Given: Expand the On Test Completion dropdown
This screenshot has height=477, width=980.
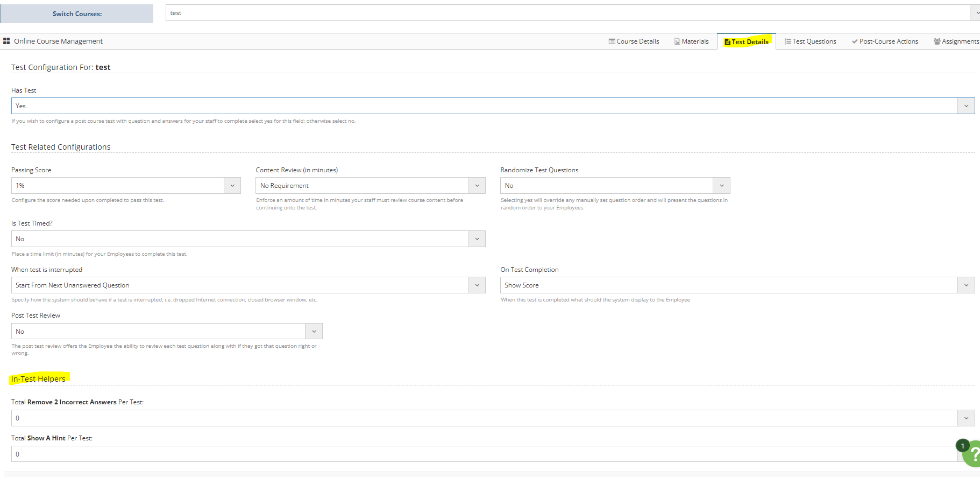Looking at the screenshot, I should (x=965, y=285).
